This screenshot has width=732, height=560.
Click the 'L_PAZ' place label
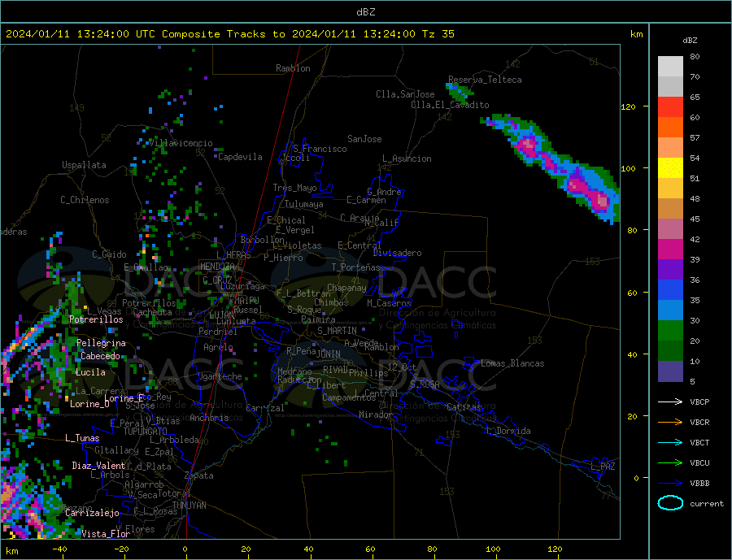[603, 467]
